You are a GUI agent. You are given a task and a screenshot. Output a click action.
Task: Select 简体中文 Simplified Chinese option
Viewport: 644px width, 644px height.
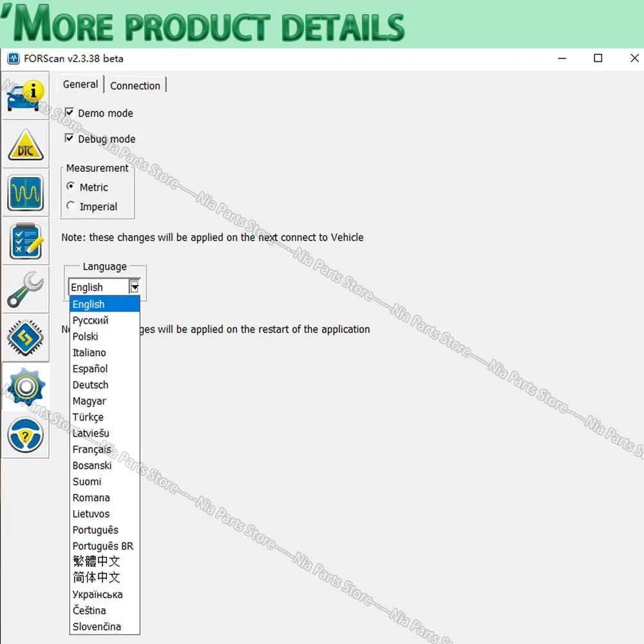click(x=105, y=578)
